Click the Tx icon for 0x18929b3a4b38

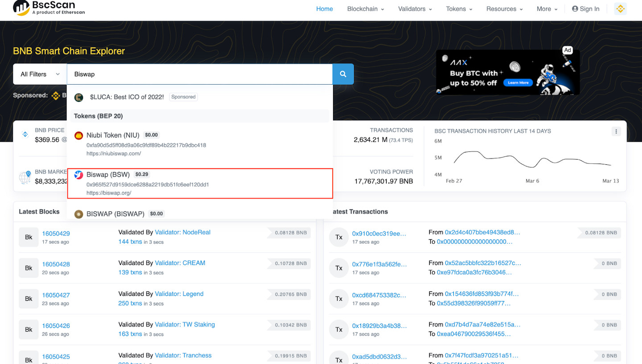click(x=339, y=330)
